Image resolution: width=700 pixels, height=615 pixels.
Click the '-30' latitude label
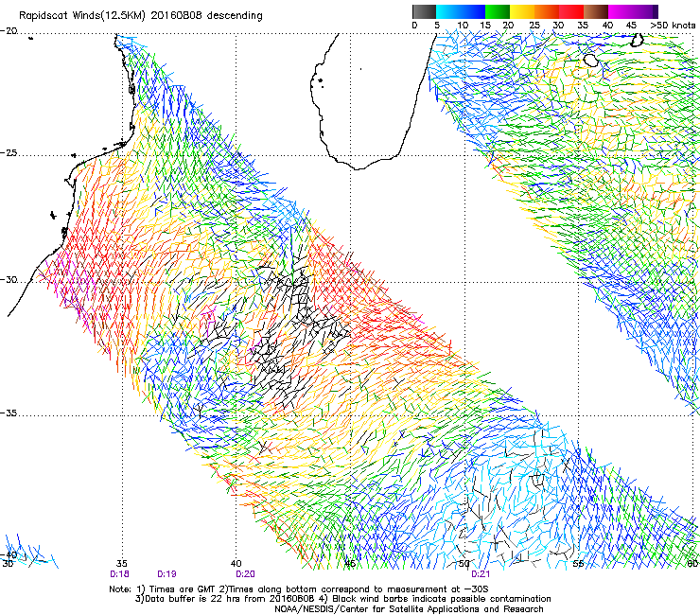[x=9, y=280]
